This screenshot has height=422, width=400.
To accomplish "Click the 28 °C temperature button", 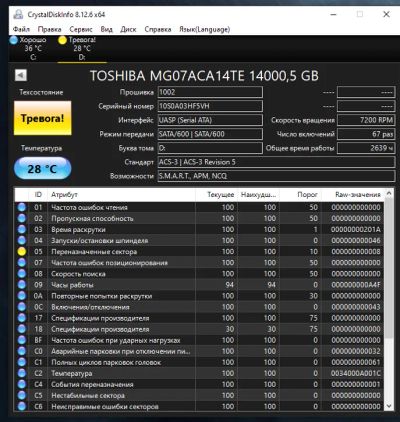I will click(42, 168).
